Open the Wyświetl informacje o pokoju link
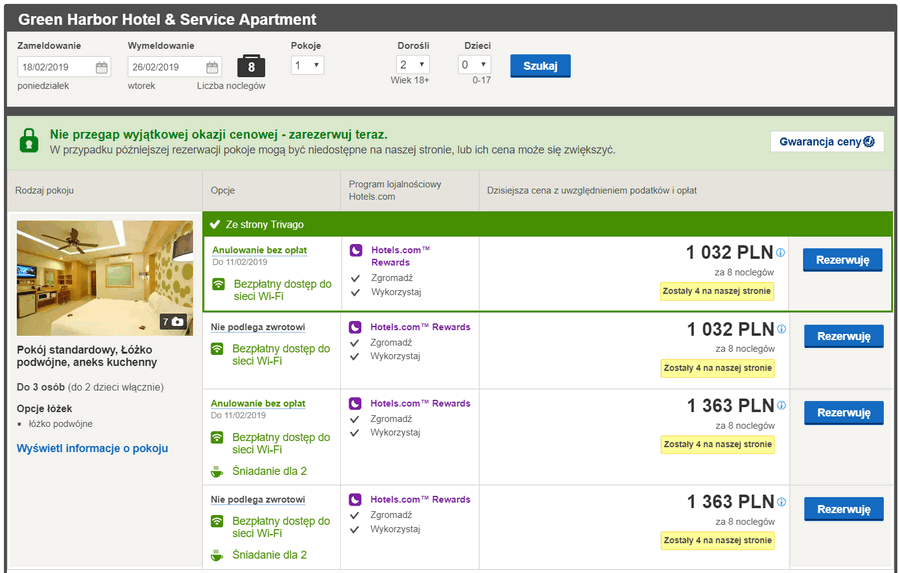 92,448
